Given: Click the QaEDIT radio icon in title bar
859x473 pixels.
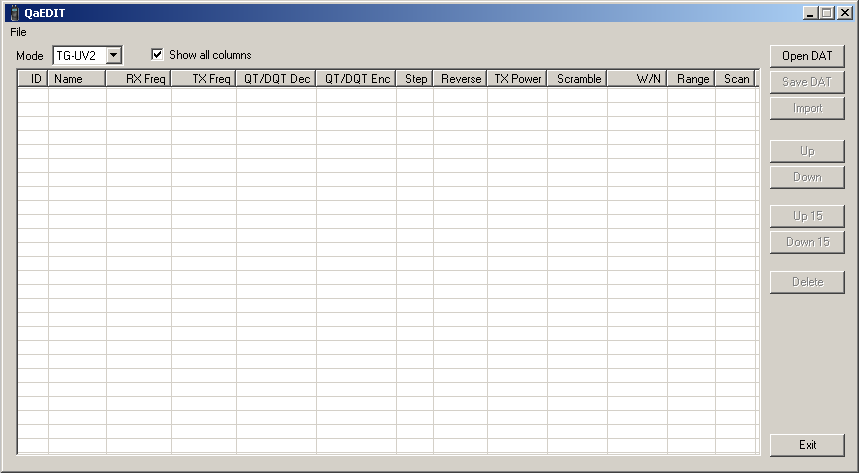Looking at the screenshot, I should pos(15,13).
